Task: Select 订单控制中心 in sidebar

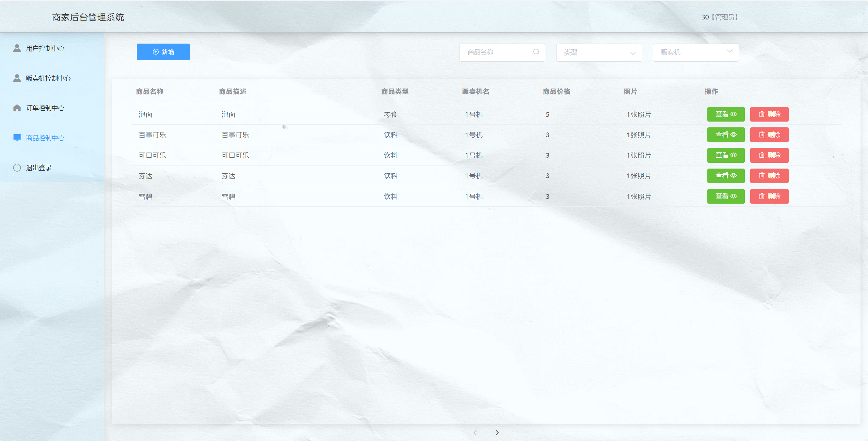Action: 45,108
